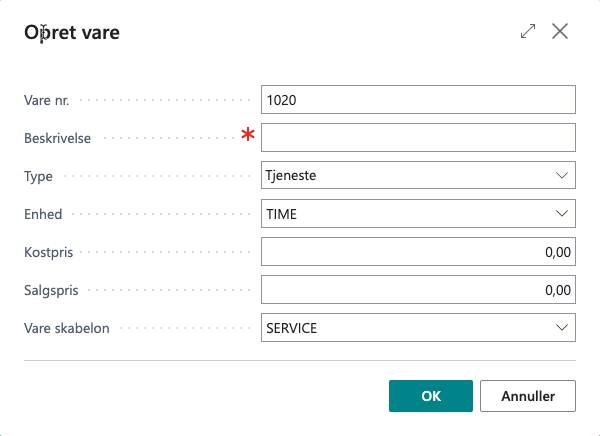Expand the Enhed dropdown showing TIME
The width and height of the screenshot is (600, 436).
(x=418, y=214)
